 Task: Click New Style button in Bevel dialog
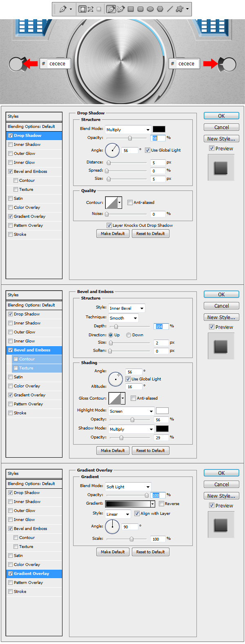[x=221, y=318]
